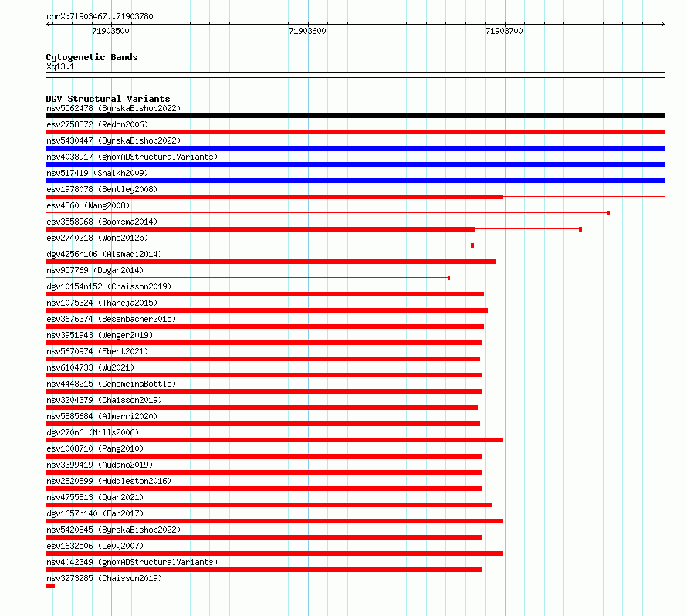Click the short red bar under nsv3273285
This screenshot has width=687, height=616.
pyautogui.click(x=50, y=586)
